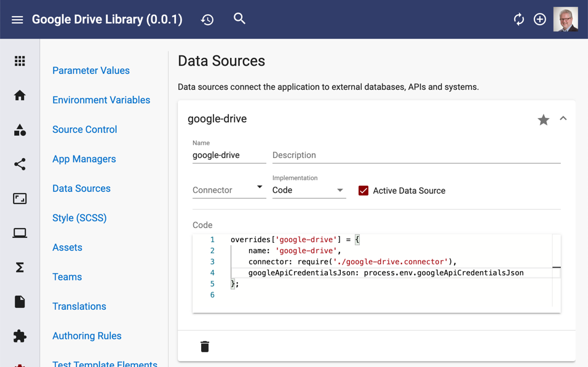Viewport: 588px width, 367px height.
Task: Open the hamburger navigation menu
Action: (x=17, y=20)
